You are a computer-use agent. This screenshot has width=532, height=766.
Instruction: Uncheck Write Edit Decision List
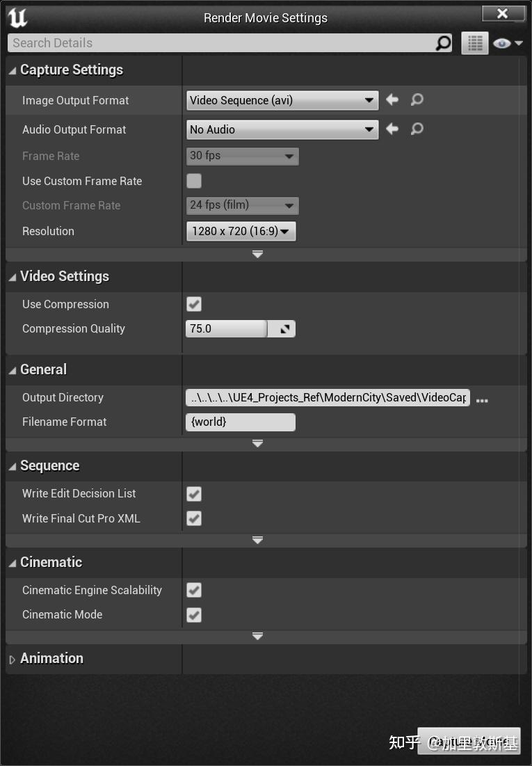coord(193,493)
